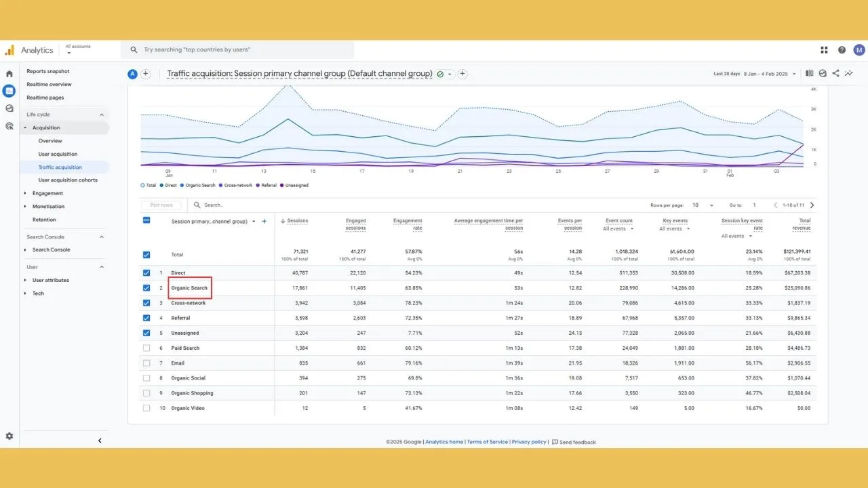The height and width of the screenshot is (488, 868).
Task: Click the Organic Search legend color dot
Action: pos(182,185)
